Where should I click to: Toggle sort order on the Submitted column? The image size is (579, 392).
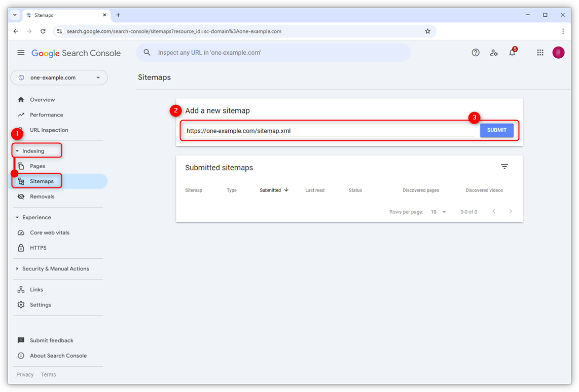[x=273, y=190]
